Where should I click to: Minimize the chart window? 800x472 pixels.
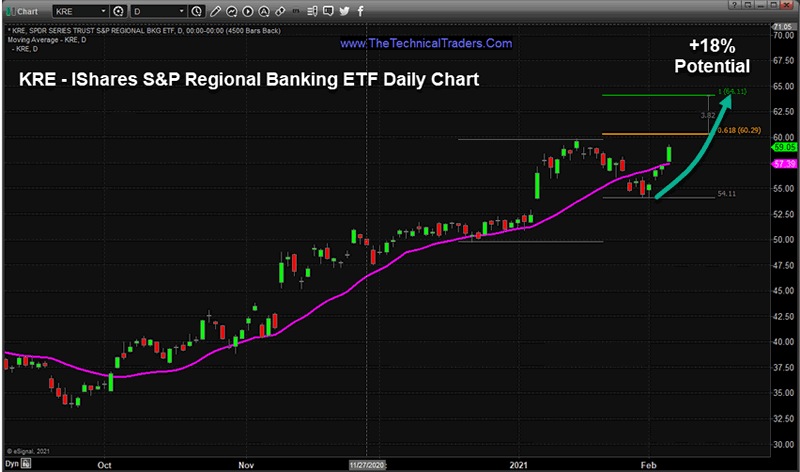coord(760,5)
